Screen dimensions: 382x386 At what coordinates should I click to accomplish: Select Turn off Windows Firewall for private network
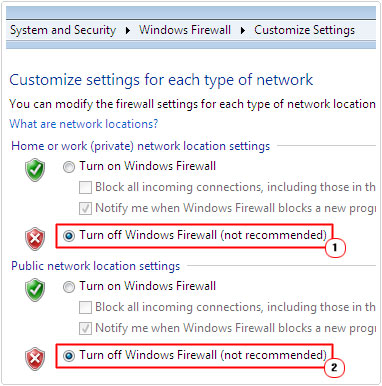point(69,236)
